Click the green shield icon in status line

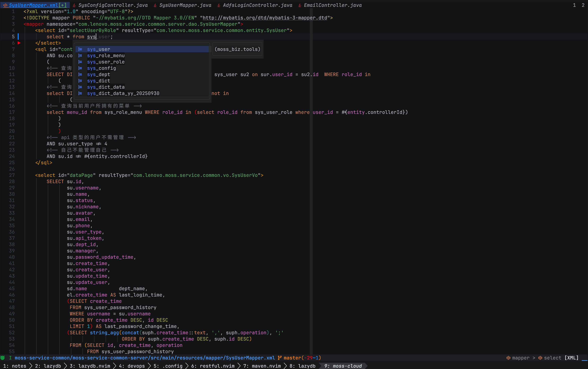[3, 358]
